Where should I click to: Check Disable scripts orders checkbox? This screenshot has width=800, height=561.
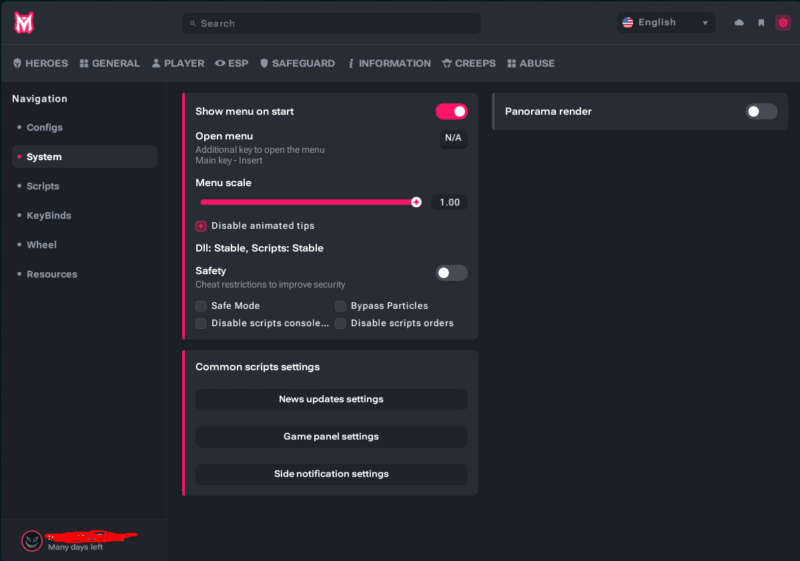click(x=340, y=323)
